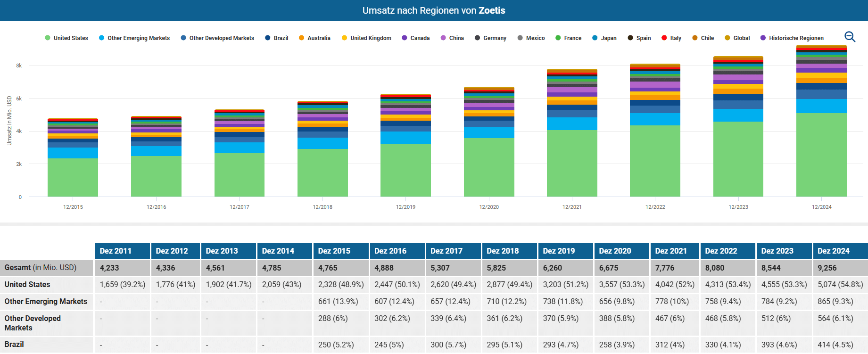Click the 1,659 (39.2%) United States cell

[x=123, y=285]
